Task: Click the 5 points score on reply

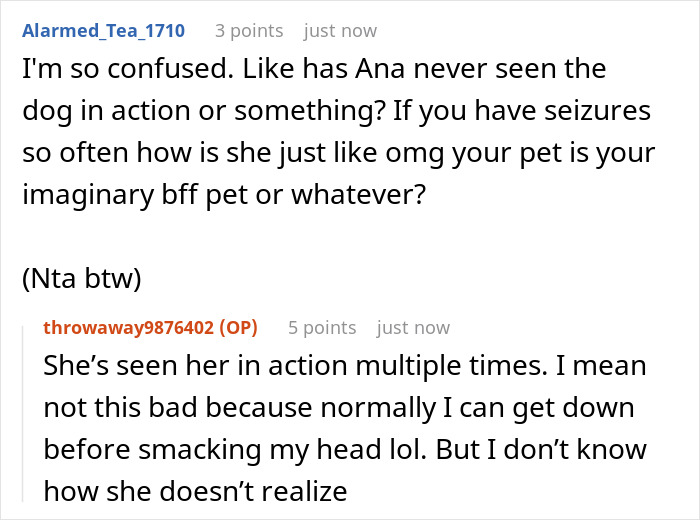Action: pyautogui.click(x=322, y=327)
